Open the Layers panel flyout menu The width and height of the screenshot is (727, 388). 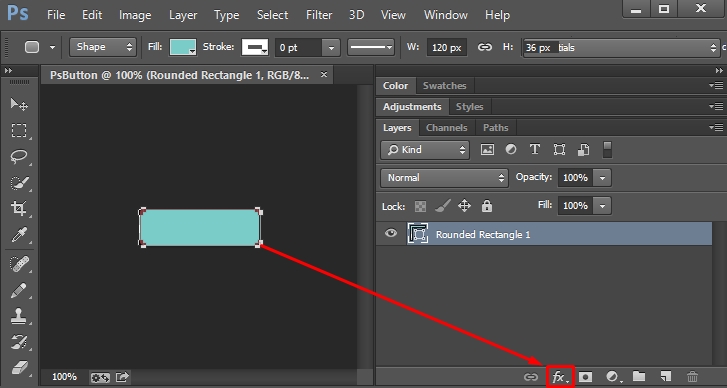pos(716,127)
